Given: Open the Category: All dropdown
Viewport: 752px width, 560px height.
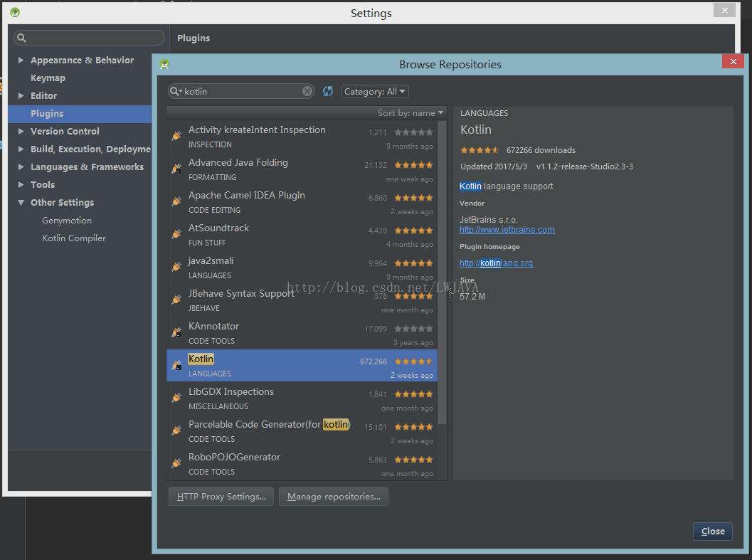Looking at the screenshot, I should click(x=374, y=91).
